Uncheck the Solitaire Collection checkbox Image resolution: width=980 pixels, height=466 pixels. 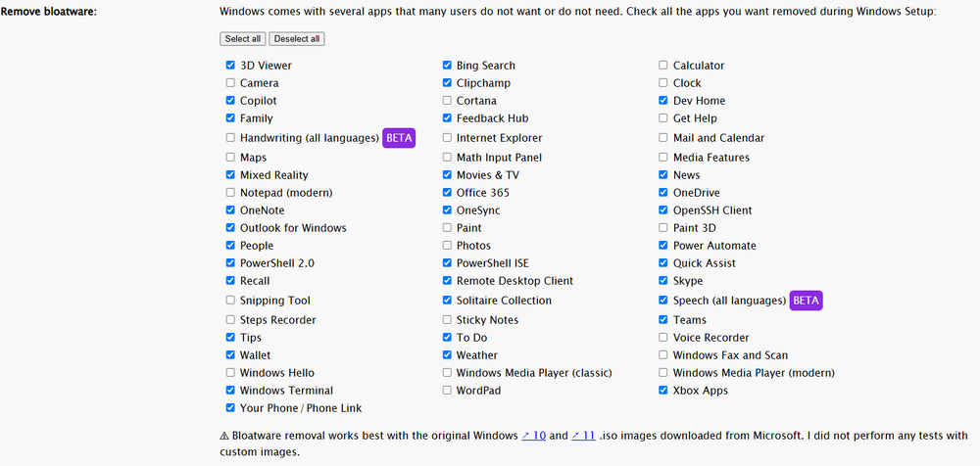[447, 300]
